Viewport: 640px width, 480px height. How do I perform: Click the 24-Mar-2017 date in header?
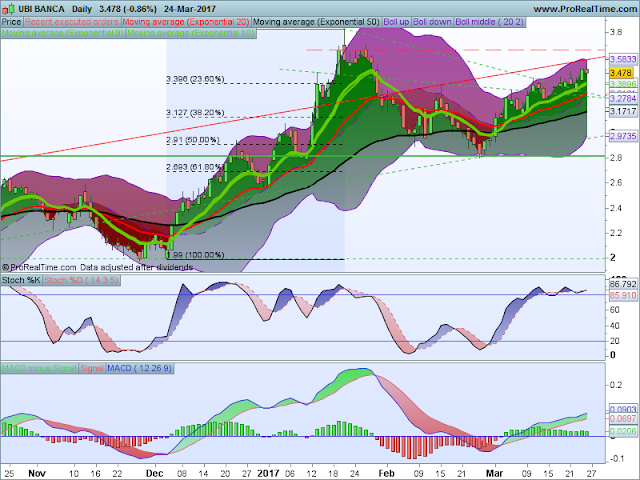coord(190,9)
